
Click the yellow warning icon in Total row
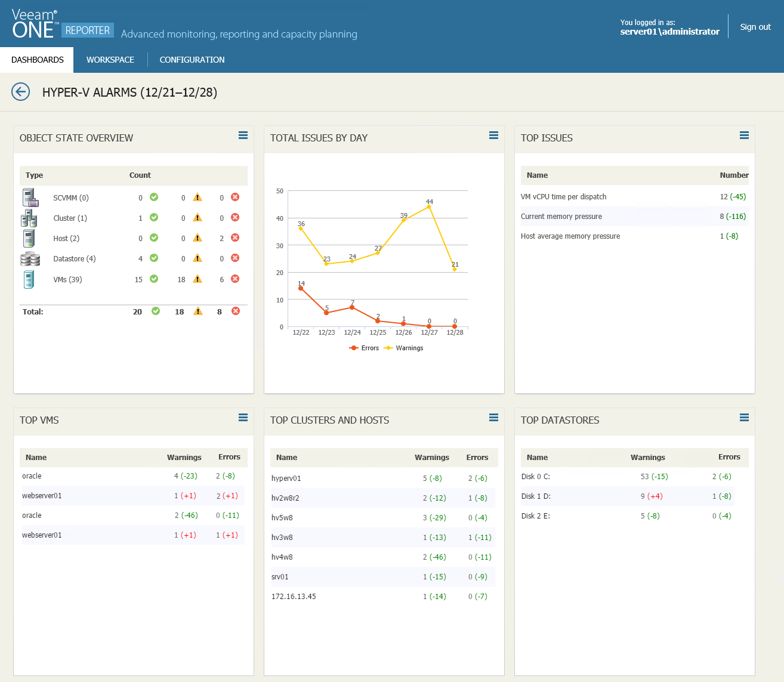pyautogui.click(x=198, y=311)
